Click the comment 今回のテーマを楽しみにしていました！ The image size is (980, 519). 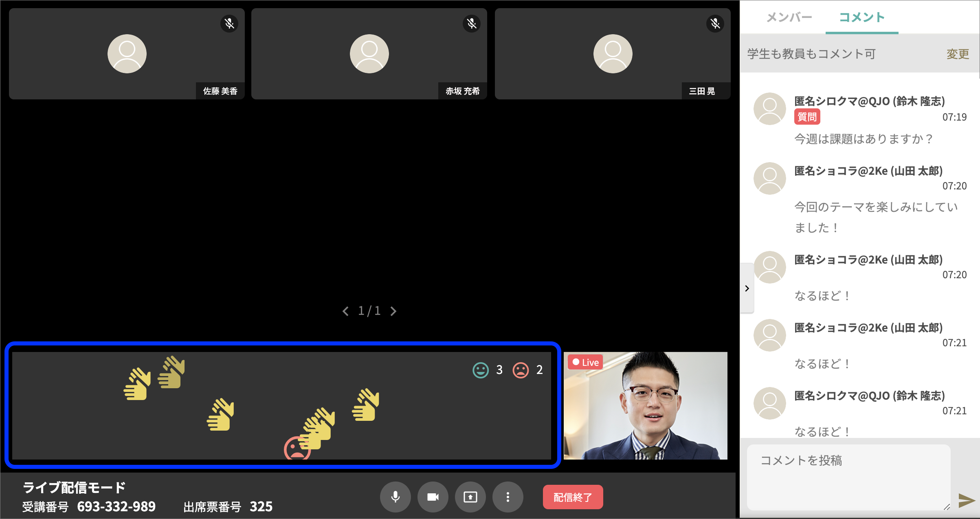(876, 217)
